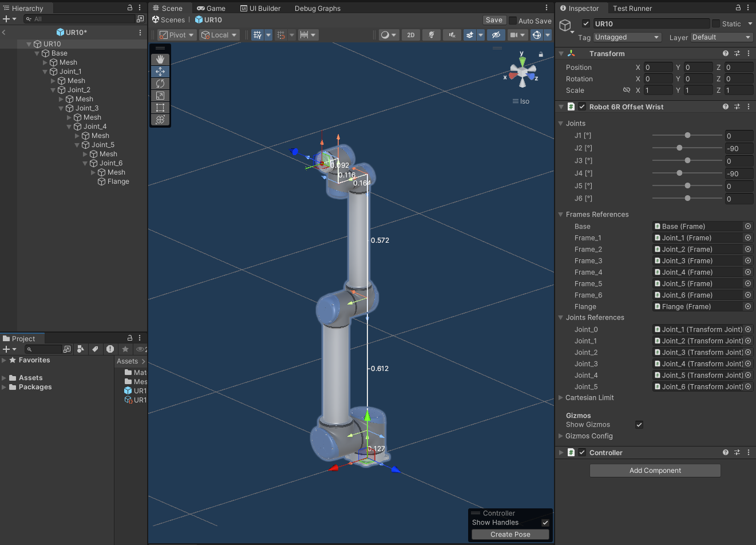Image resolution: width=756 pixels, height=545 pixels.
Task: Toggle grid snapping icon in Scene toolbar
Action: (x=281, y=35)
